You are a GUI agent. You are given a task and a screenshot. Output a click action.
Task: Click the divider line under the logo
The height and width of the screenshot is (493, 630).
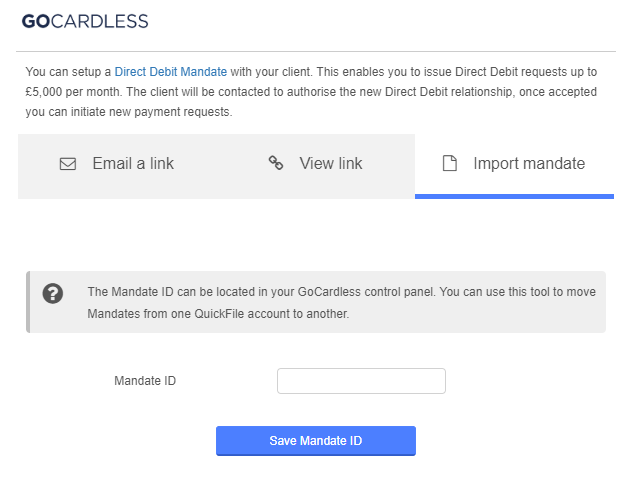(x=315, y=51)
